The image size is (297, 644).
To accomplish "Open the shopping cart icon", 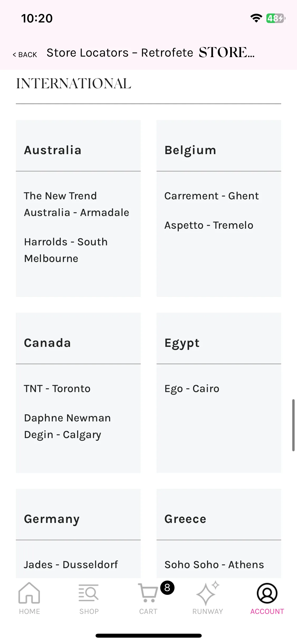I will (x=148, y=593).
